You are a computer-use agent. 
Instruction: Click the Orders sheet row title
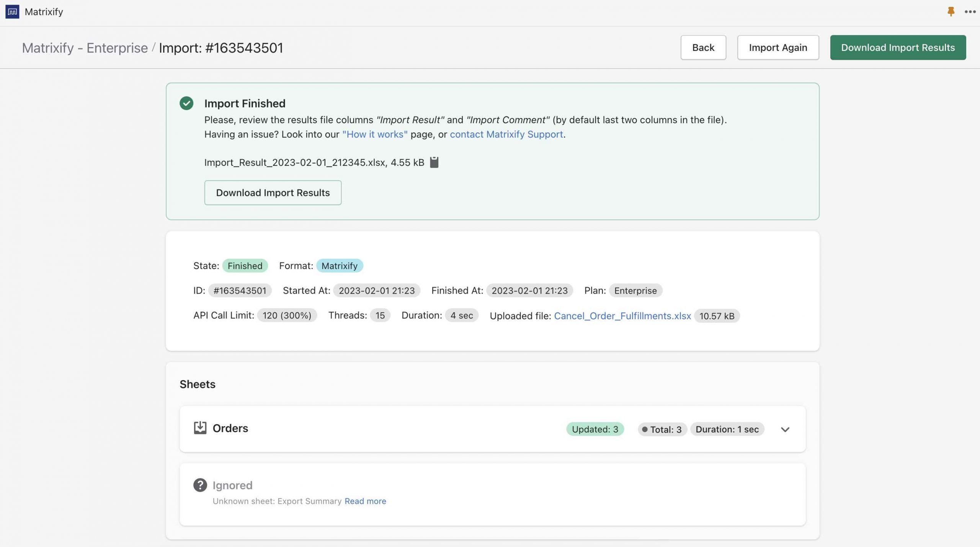click(230, 428)
